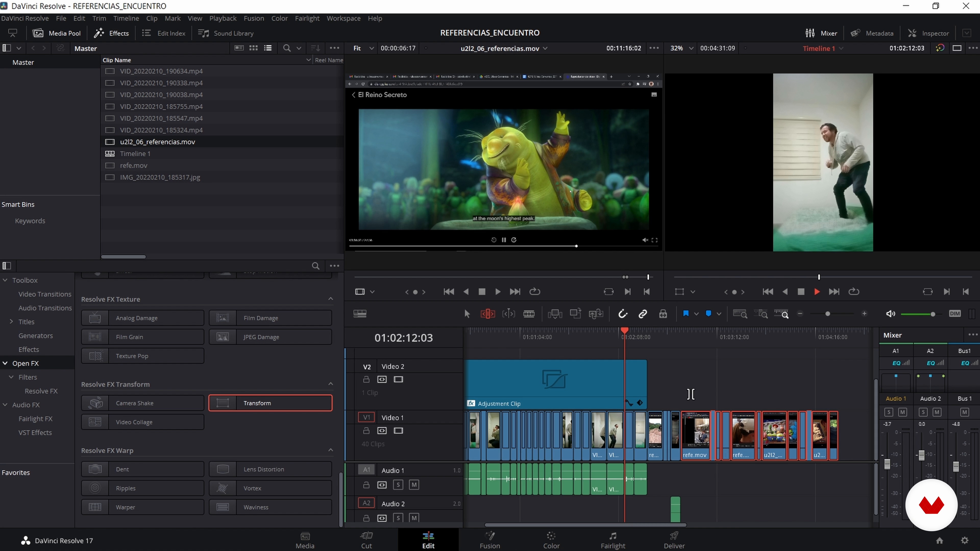Collapse the Toolbox tree
Image resolution: width=980 pixels, height=551 pixels.
pos(5,280)
